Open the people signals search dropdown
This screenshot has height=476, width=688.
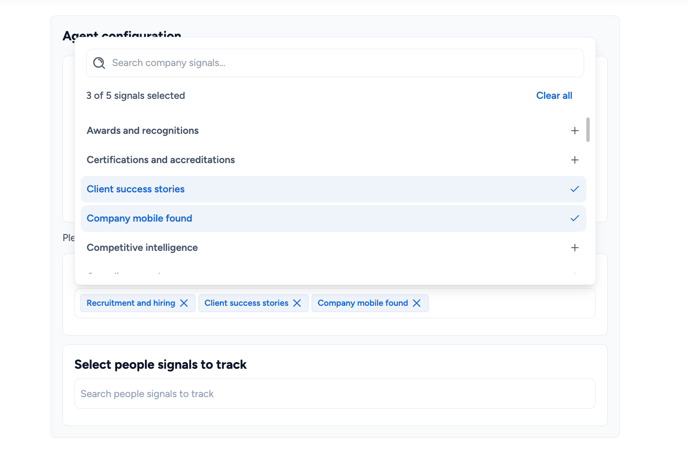[335, 394]
